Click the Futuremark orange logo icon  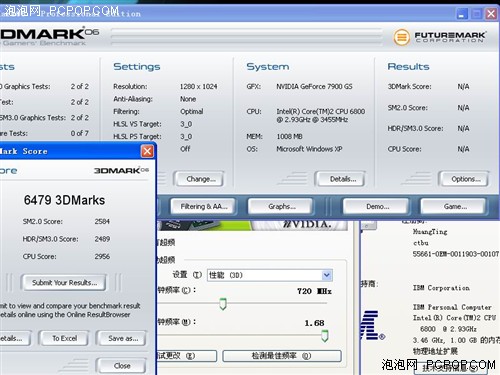(401, 37)
